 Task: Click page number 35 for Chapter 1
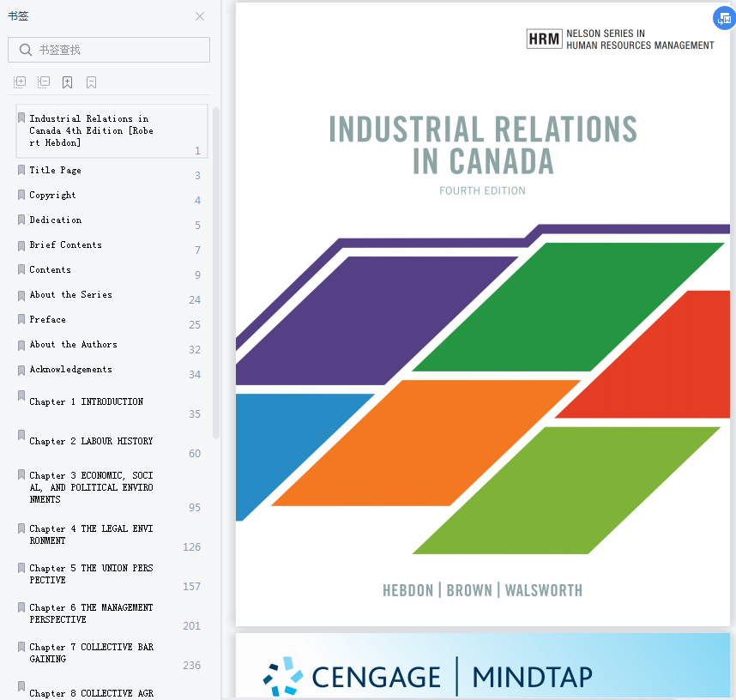coord(195,414)
